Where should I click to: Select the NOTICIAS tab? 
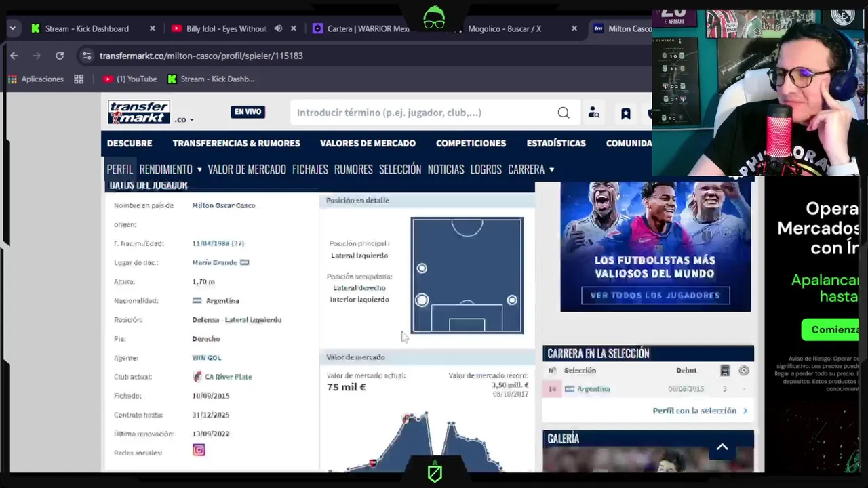(446, 169)
